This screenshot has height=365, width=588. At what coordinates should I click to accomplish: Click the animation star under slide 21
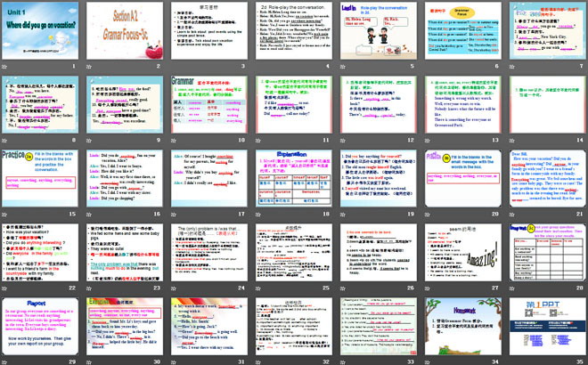pyautogui.click(x=512, y=215)
